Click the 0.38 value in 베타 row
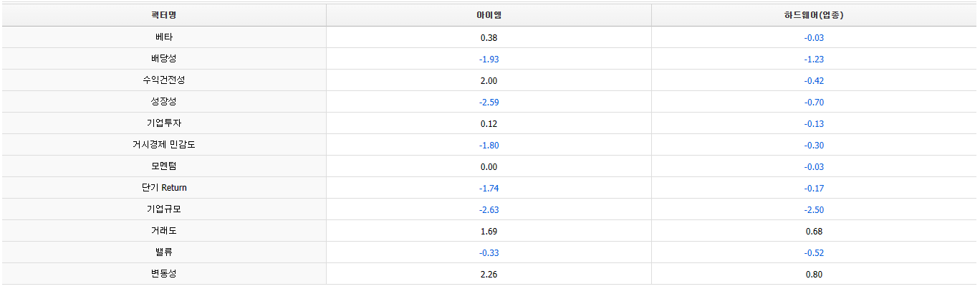This screenshot has width=980, height=294. (489, 37)
